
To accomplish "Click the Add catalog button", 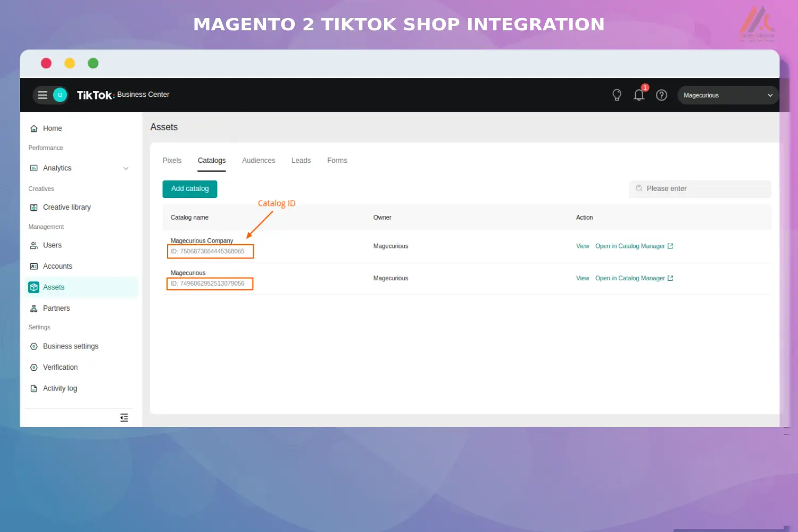I will pos(189,188).
